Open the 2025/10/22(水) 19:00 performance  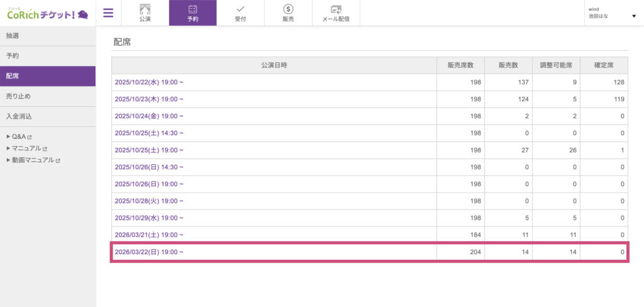point(149,82)
